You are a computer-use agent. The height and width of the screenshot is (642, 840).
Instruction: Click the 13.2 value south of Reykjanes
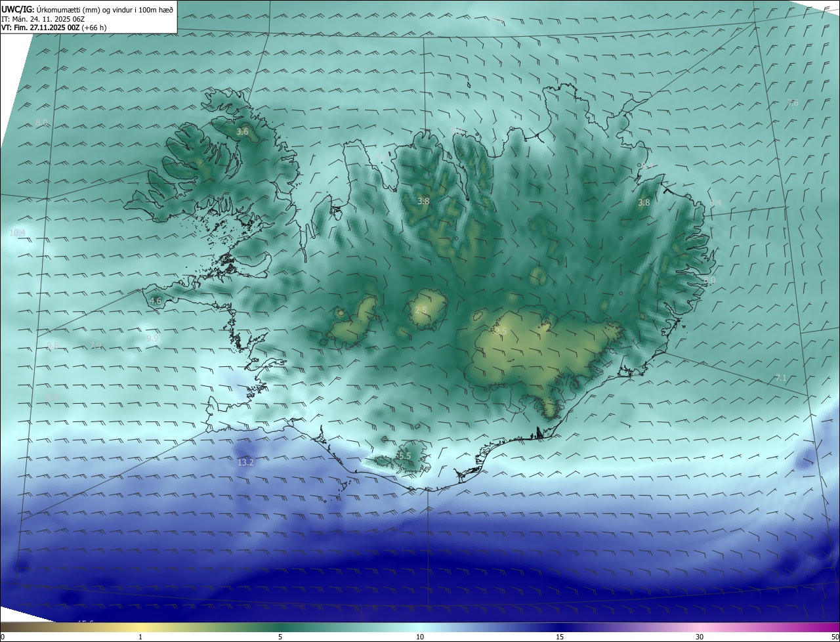(245, 462)
